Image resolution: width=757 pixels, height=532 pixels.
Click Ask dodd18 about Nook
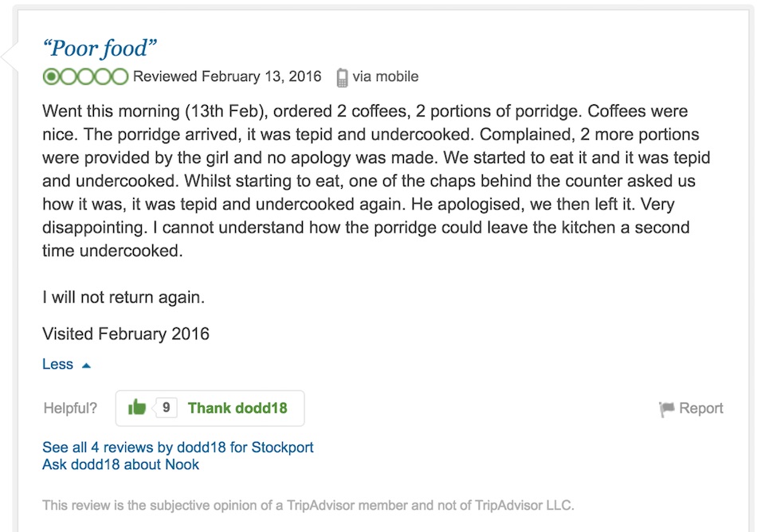click(x=120, y=464)
